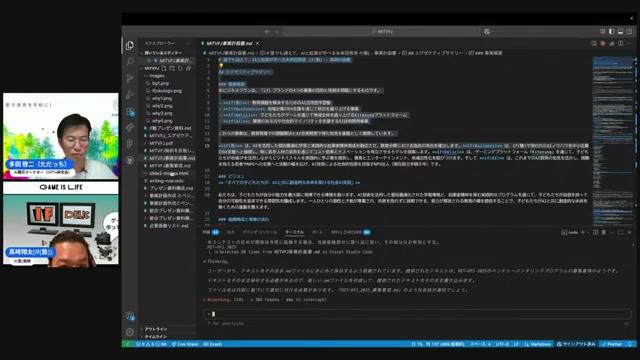Toggle the secondary side bar layout button
Image resolution: width=640 pixels, height=360 pixels.
[629, 31]
